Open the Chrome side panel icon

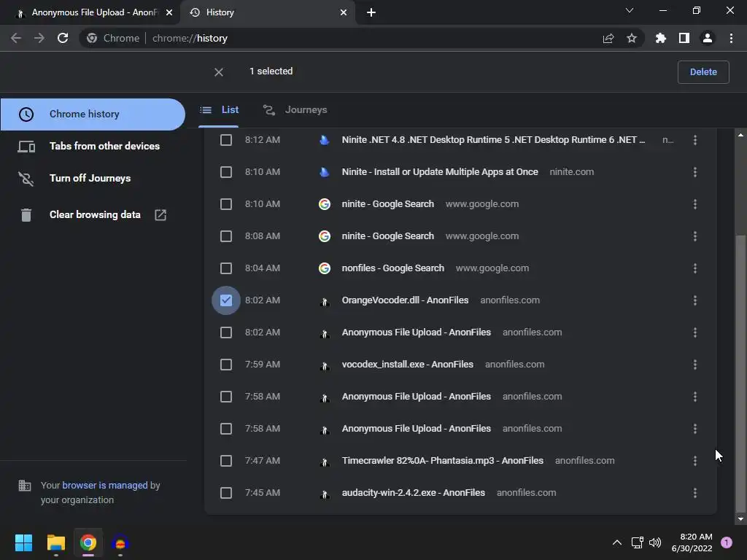pos(684,38)
